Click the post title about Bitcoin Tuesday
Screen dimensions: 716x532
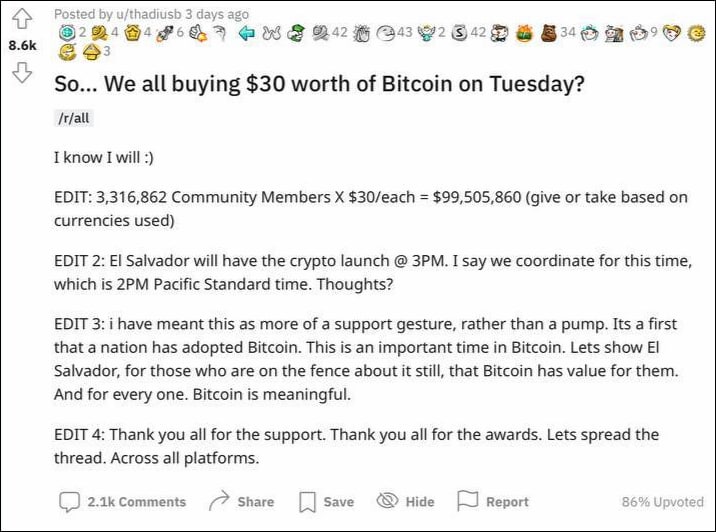(x=319, y=84)
